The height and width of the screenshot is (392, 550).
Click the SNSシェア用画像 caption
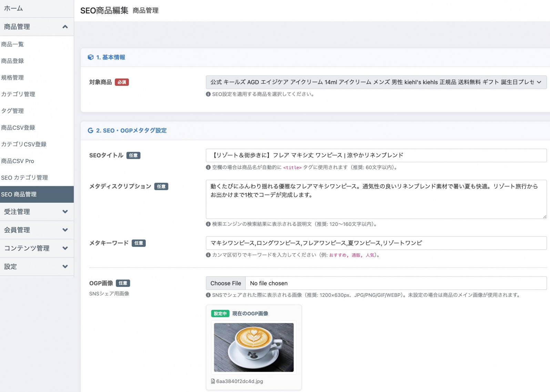tap(109, 294)
